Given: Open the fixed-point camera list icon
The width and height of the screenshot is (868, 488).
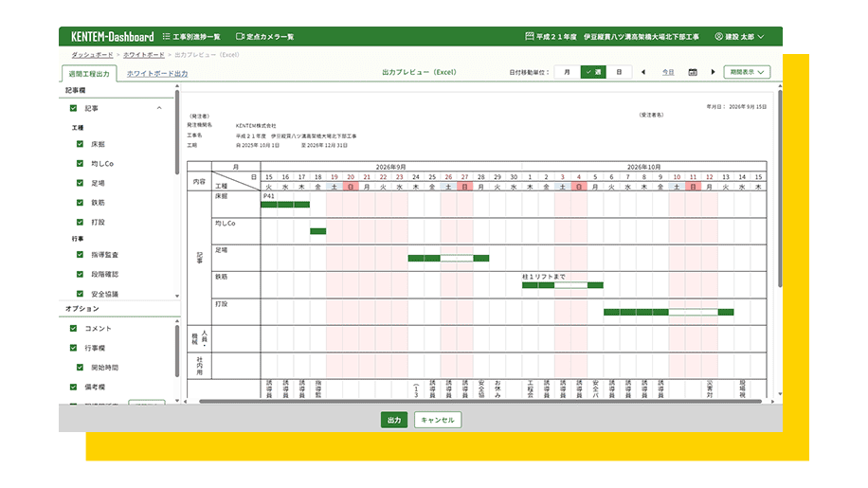Looking at the screenshot, I should pyautogui.click(x=240, y=37).
